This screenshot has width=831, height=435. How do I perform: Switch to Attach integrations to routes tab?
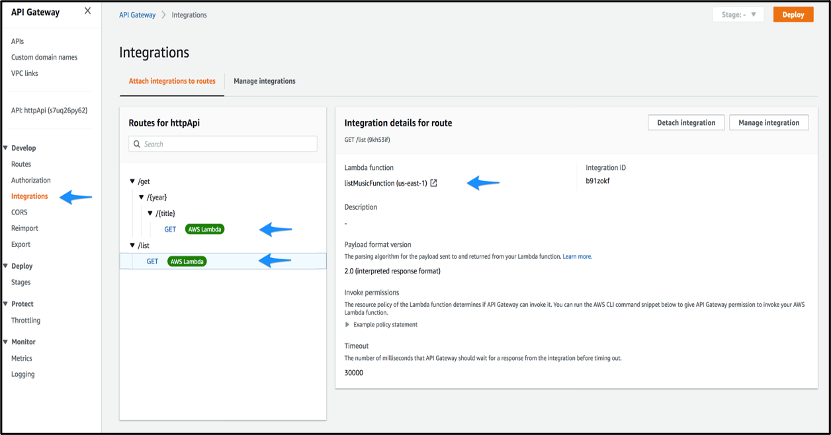pos(172,81)
